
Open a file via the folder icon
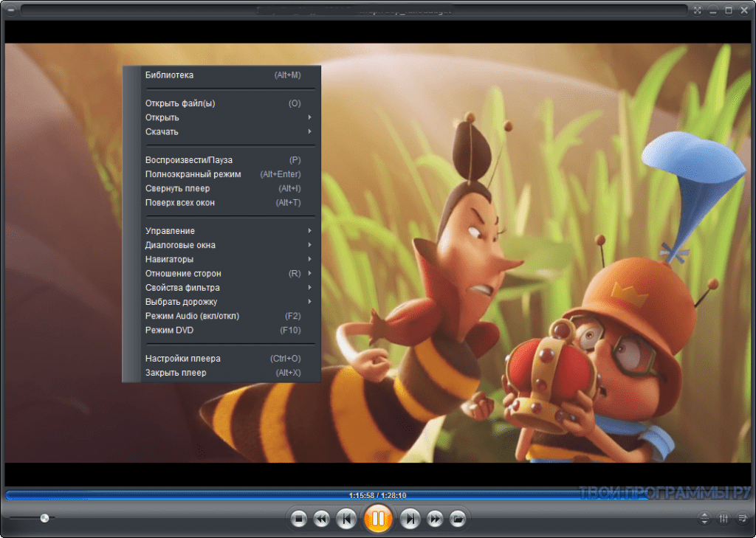[458, 519]
